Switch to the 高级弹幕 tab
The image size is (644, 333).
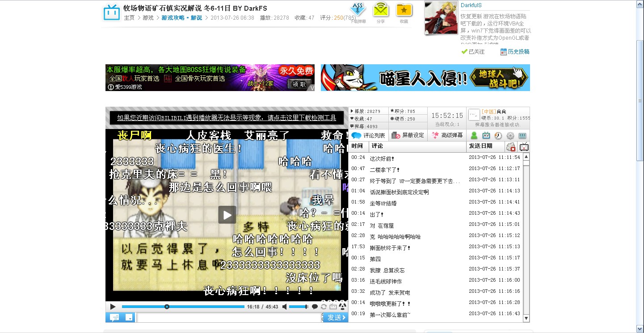pos(446,135)
